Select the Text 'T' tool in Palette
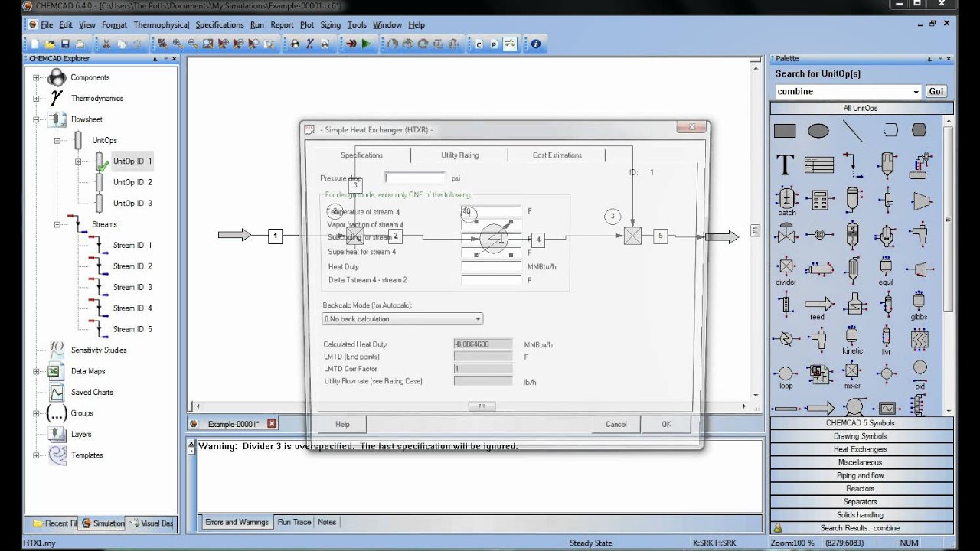This screenshot has height=551, width=980. click(785, 165)
